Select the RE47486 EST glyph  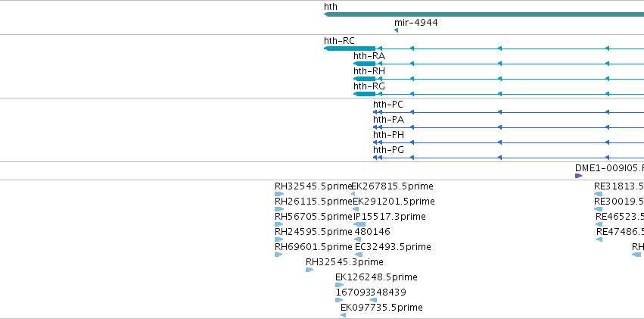(x=599, y=239)
